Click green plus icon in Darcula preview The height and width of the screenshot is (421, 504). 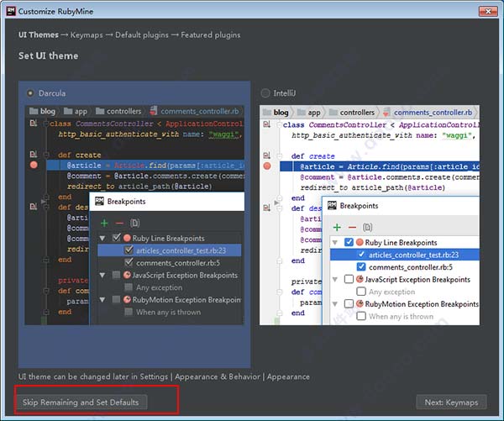point(104,223)
